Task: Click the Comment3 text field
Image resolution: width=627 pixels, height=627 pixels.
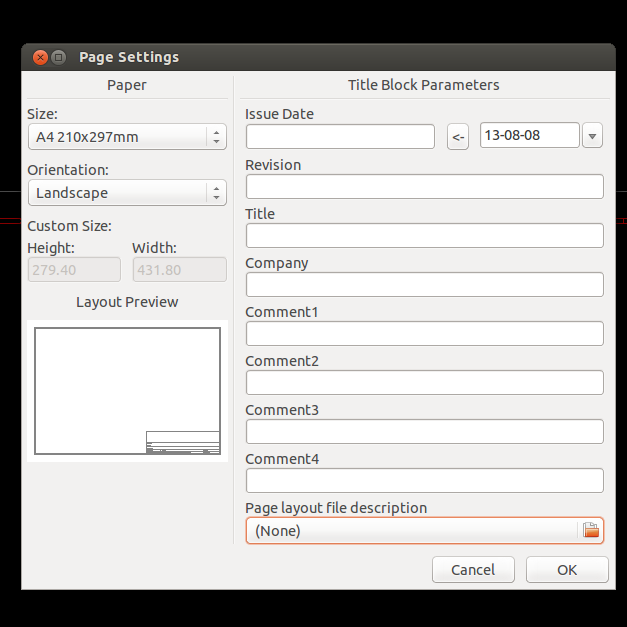Action: coord(424,432)
